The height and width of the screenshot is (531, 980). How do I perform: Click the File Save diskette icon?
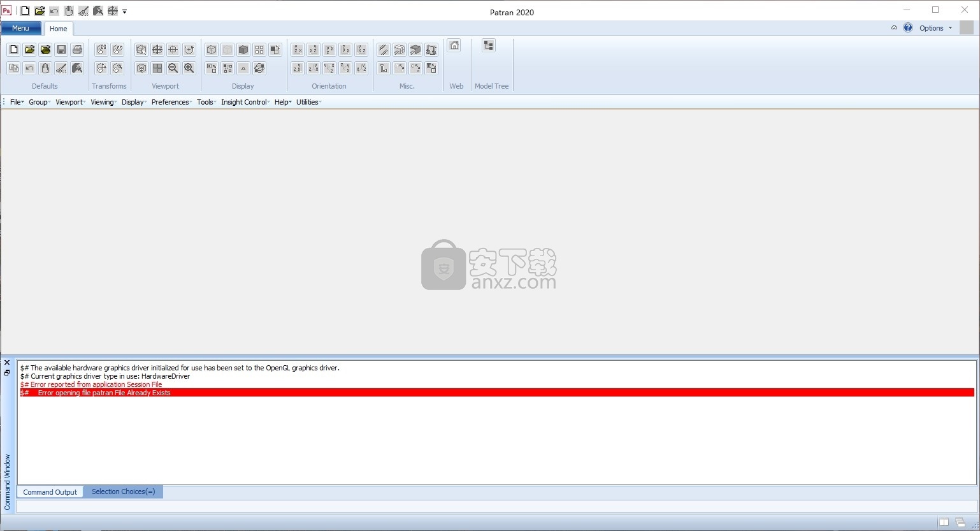click(61, 50)
